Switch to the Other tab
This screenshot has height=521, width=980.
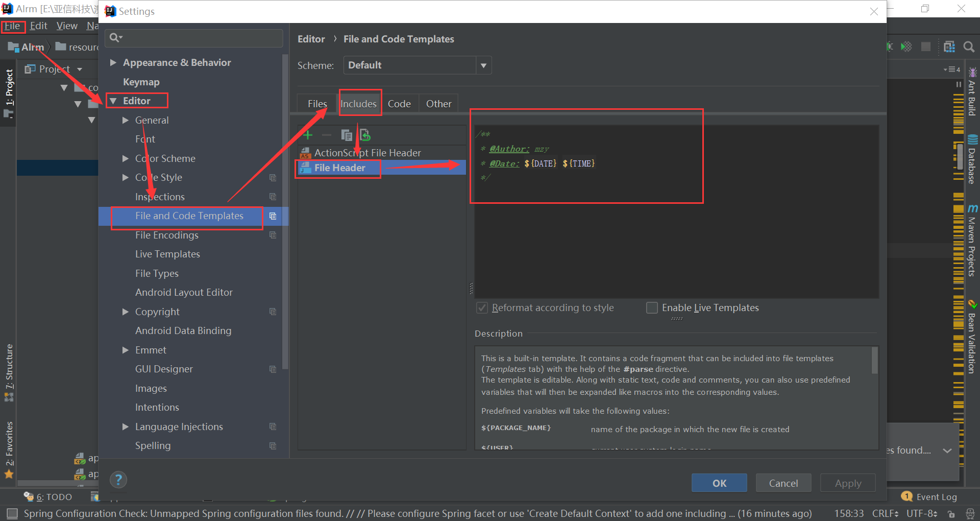[x=438, y=104]
